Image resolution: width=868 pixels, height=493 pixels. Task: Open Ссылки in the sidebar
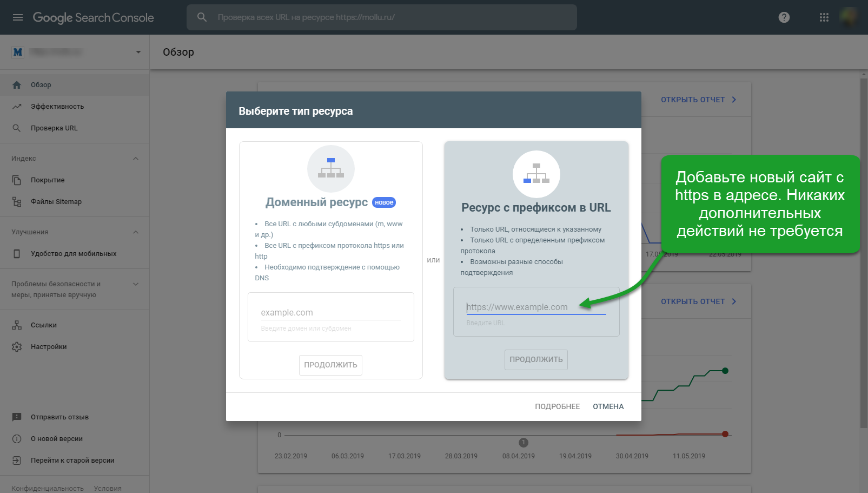[x=75, y=325]
